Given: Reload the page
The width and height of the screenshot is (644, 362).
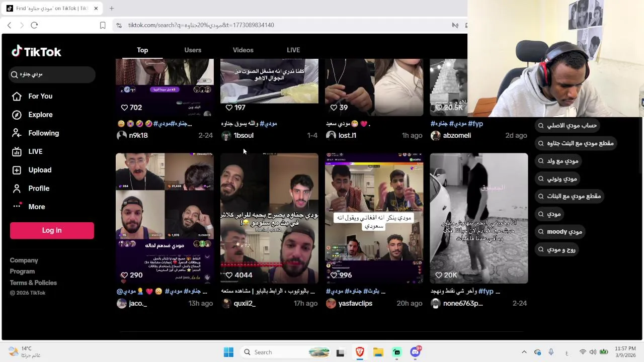Looking at the screenshot, I should [34, 25].
